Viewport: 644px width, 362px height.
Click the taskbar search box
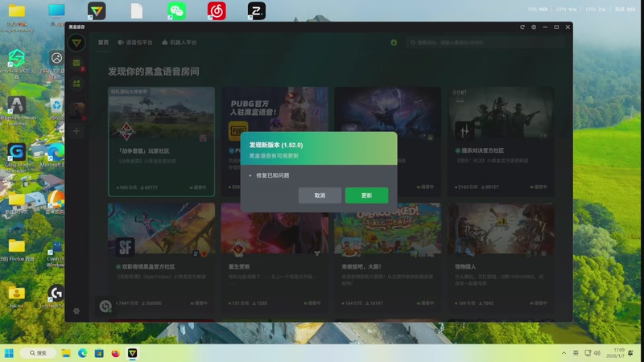37,353
